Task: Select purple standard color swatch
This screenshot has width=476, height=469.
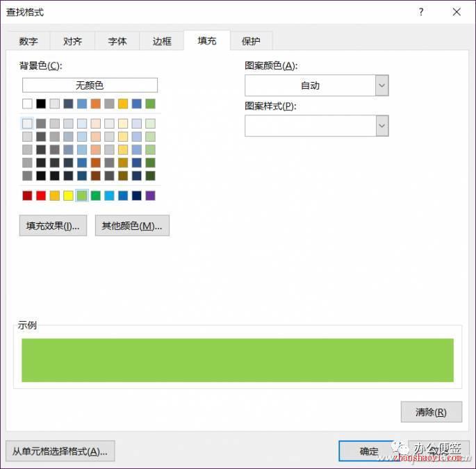Action: click(x=150, y=195)
